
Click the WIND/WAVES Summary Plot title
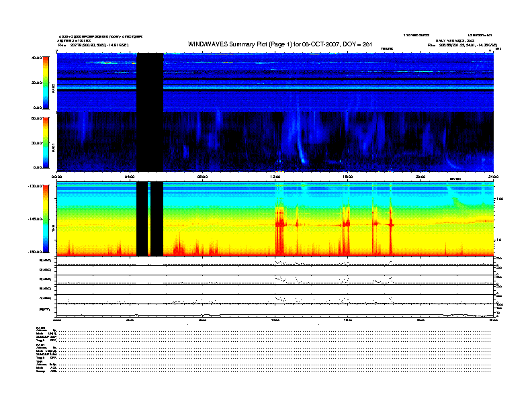point(280,44)
